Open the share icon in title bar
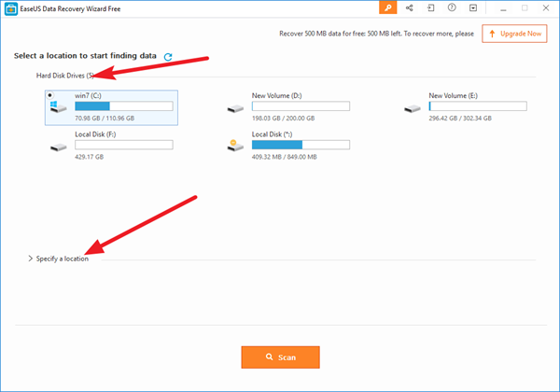 410,7
